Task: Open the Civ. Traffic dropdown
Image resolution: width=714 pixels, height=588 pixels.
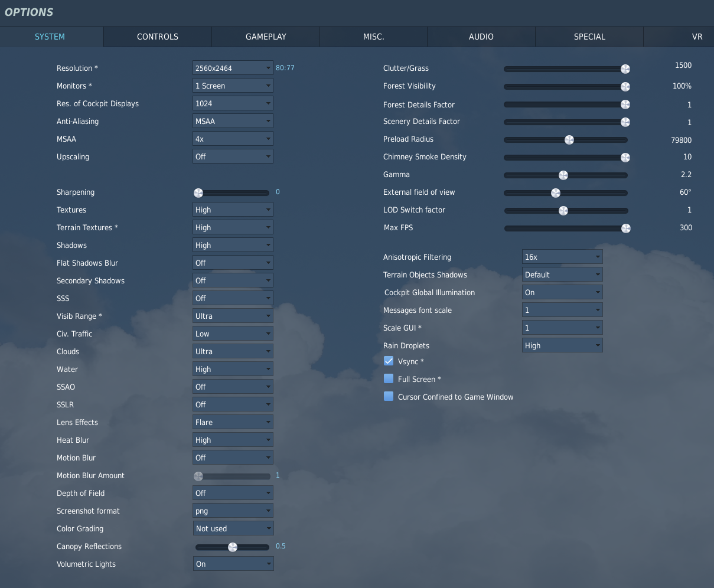Action: point(233,334)
